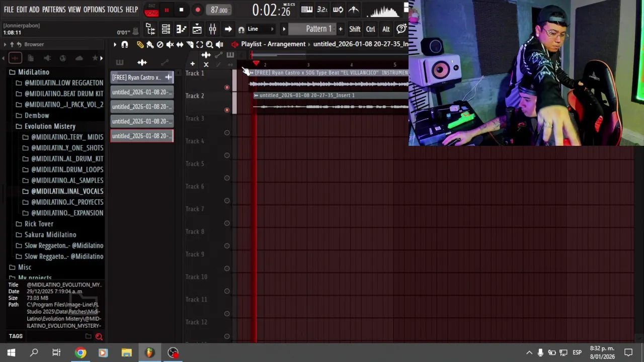
Task: Choose the Select dashed-rectangle tool
Action: tap(200, 44)
